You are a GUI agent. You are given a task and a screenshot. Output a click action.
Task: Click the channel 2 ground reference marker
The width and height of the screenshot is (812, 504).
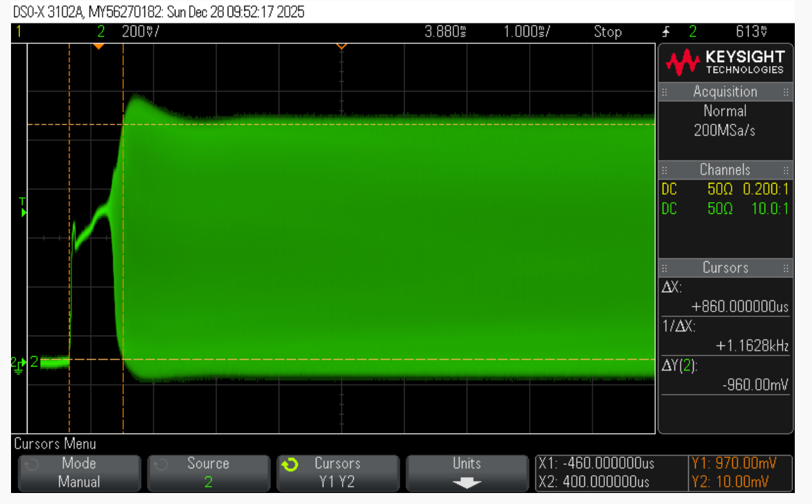click(19, 364)
